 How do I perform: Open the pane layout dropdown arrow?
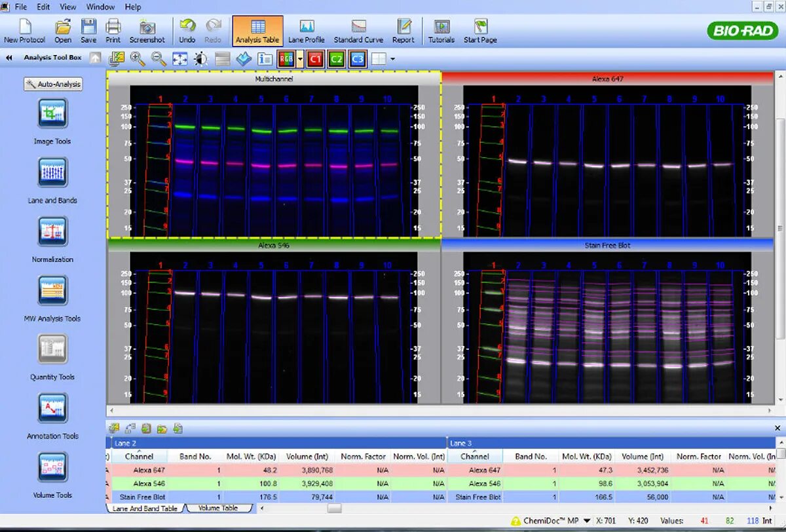392,58
